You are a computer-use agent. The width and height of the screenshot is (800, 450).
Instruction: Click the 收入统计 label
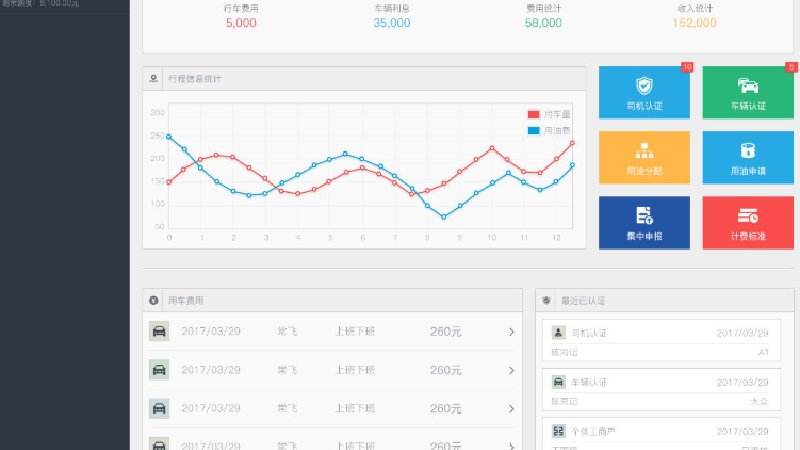694,8
